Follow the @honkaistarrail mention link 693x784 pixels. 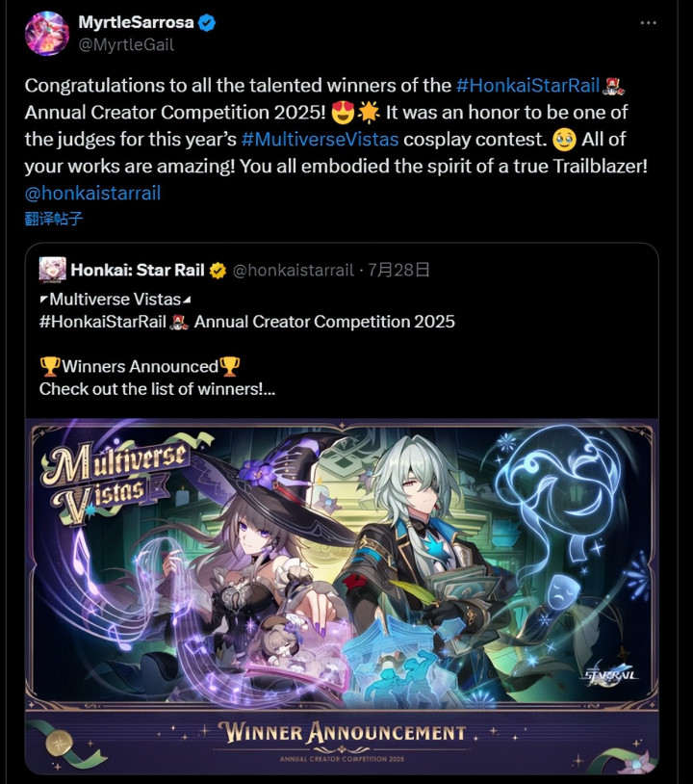(92, 193)
